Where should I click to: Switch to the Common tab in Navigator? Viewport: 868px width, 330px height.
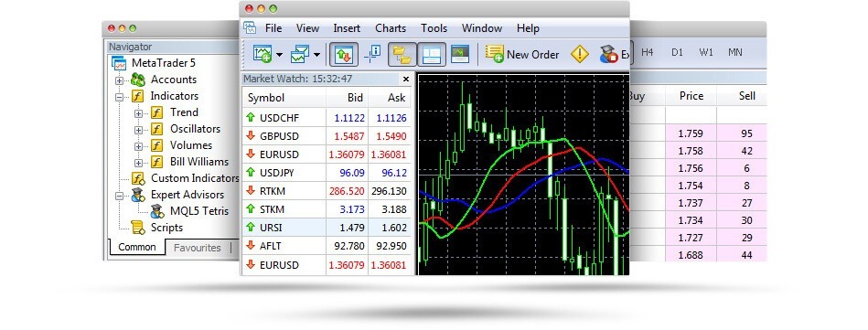pos(137,248)
